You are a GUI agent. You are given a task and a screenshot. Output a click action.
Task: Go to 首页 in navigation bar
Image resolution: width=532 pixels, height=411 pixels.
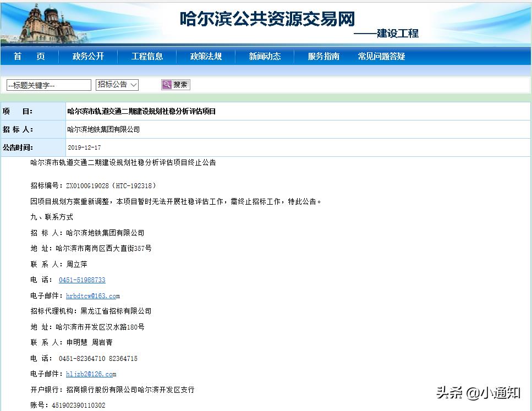pos(29,56)
